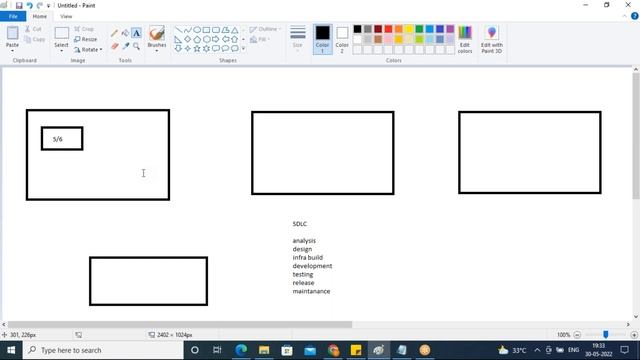640x360 pixels.
Task: Click the Paste clipboard icon
Action: (x=12, y=33)
